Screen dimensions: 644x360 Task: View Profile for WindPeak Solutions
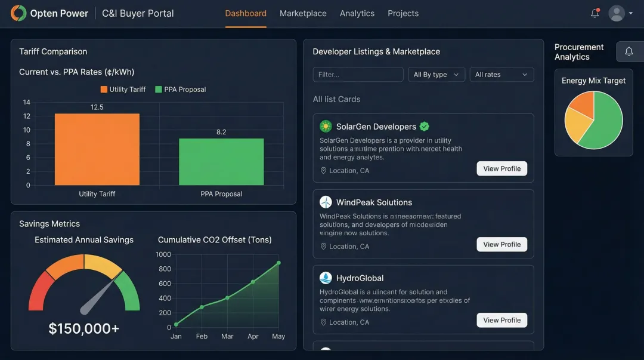[x=501, y=244]
